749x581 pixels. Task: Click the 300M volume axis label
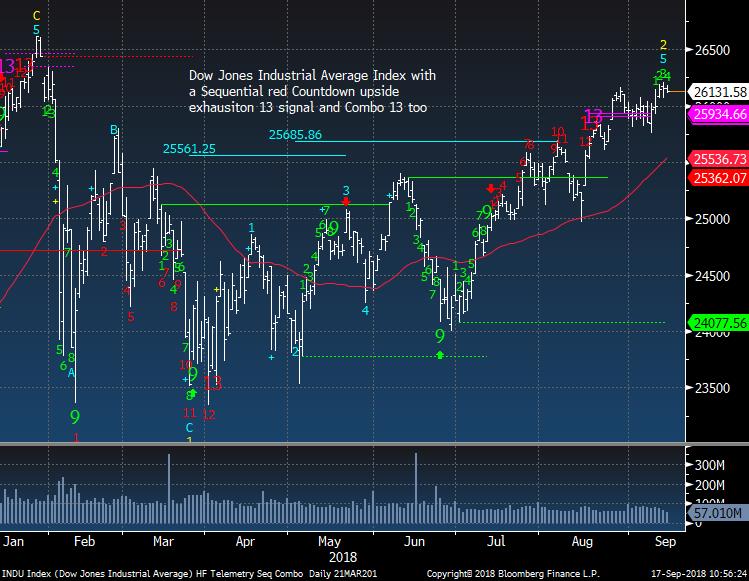(x=709, y=464)
